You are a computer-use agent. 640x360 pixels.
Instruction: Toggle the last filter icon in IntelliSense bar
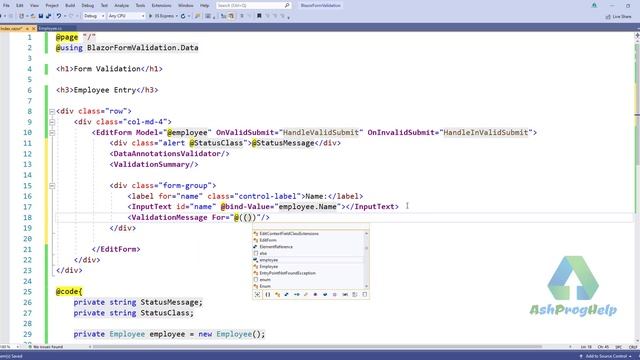click(364, 294)
